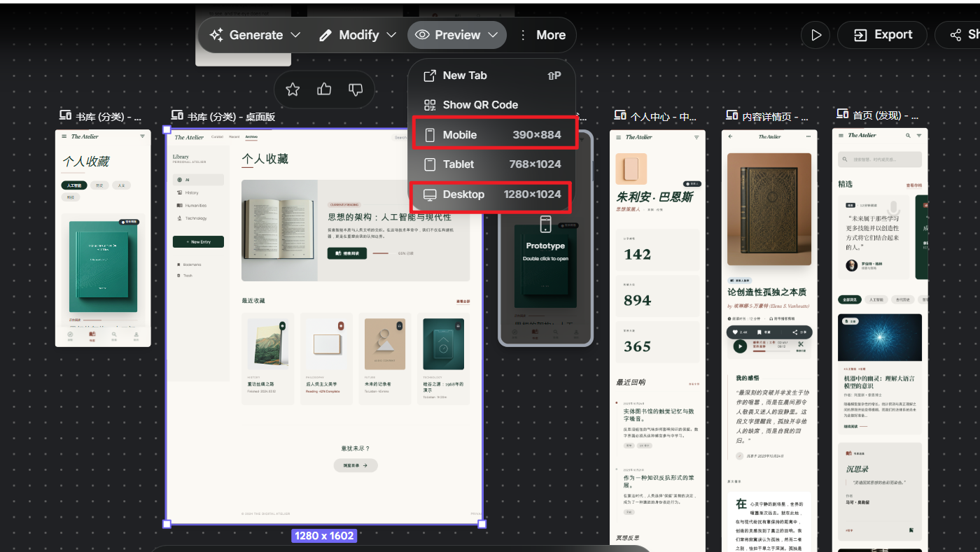Select Mobile preview size

click(x=493, y=134)
